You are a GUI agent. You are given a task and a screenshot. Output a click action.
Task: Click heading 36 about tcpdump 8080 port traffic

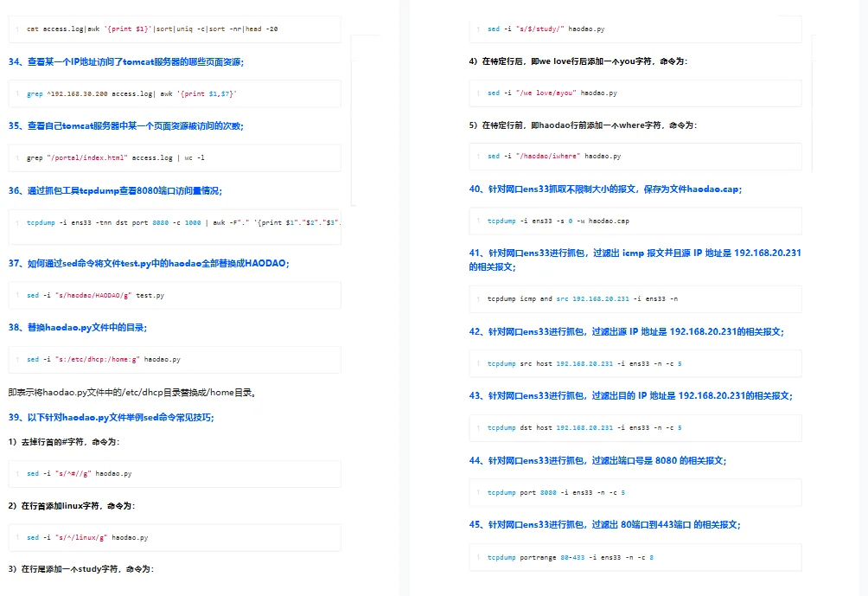pos(115,191)
